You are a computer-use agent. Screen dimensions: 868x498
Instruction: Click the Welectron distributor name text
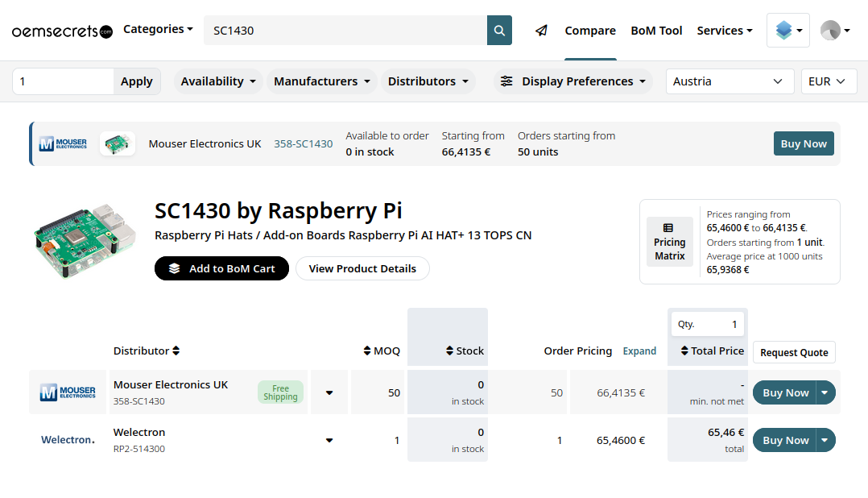click(139, 432)
